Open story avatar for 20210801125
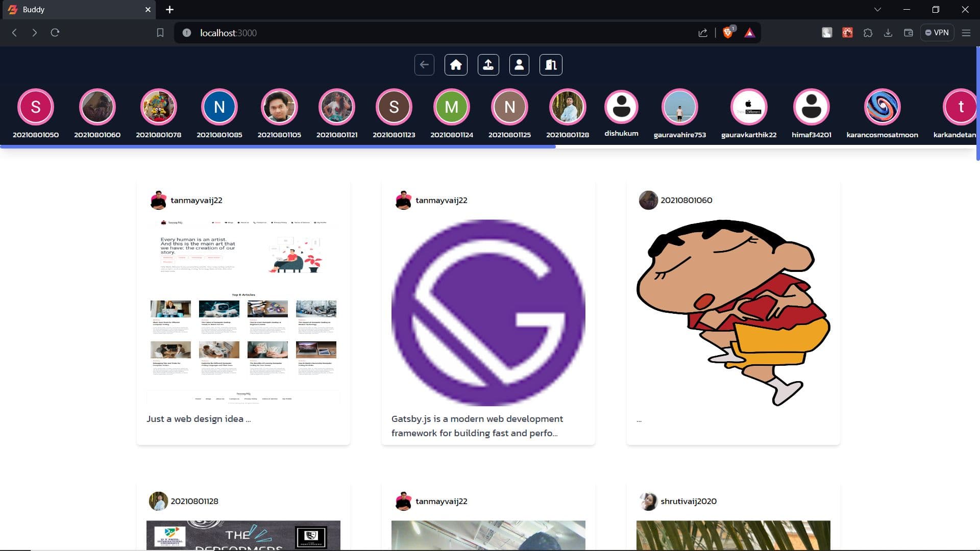The height and width of the screenshot is (551, 980). (x=509, y=107)
